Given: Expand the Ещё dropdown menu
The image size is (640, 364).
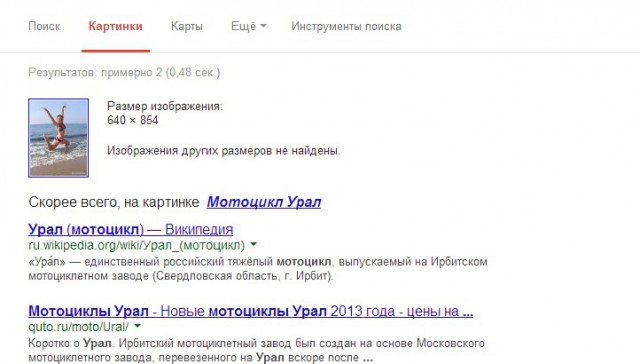Looking at the screenshot, I should [x=249, y=27].
